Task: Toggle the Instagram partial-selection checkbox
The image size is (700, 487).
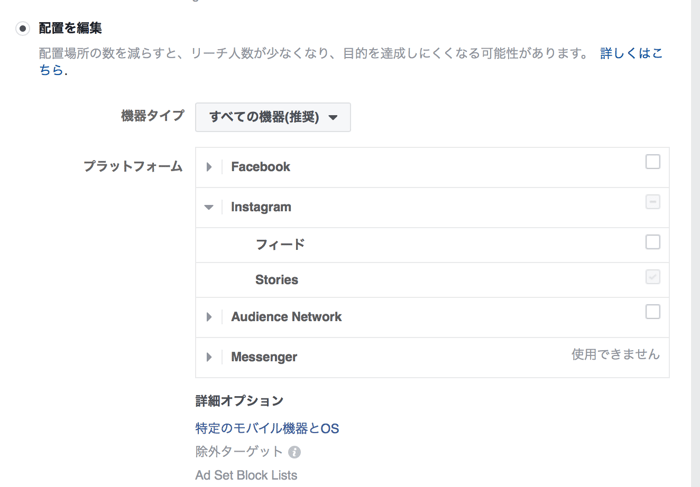Action: tap(653, 202)
